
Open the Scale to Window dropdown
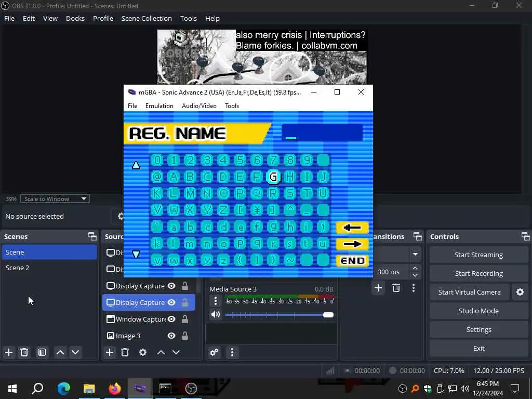point(55,199)
